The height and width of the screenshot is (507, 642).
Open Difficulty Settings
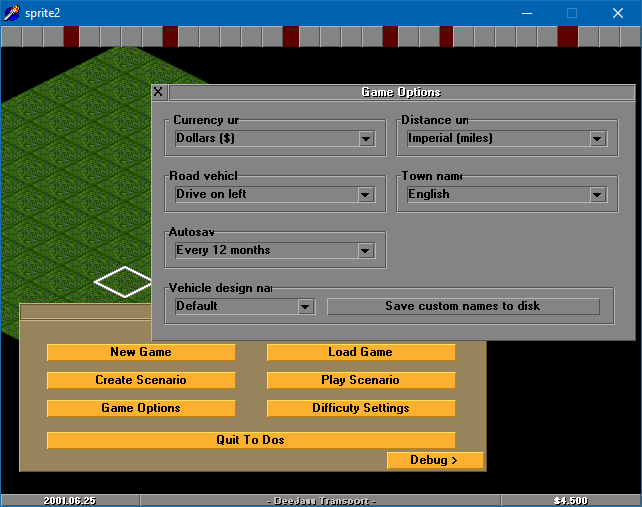click(x=360, y=408)
